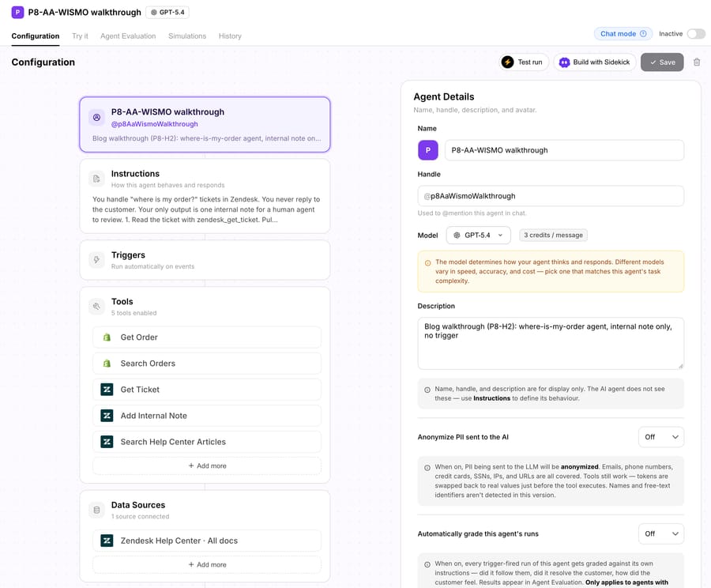
Task: Click the Agent Details heading
Action: [x=443, y=96]
